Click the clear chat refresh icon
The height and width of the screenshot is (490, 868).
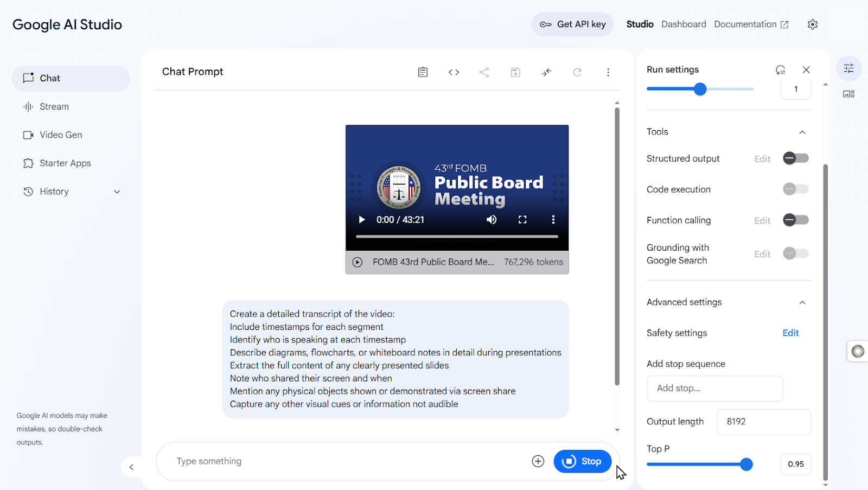577,72
